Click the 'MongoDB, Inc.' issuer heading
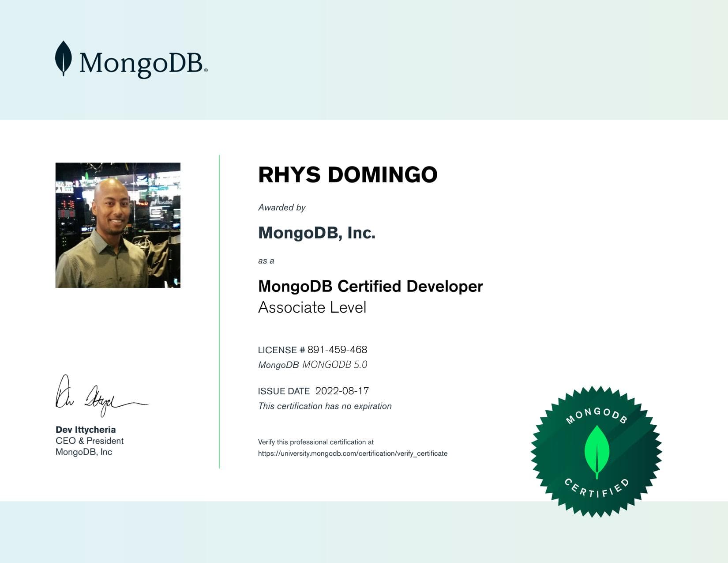The height and width of the screenshot is (563, 728). [317, 233]
